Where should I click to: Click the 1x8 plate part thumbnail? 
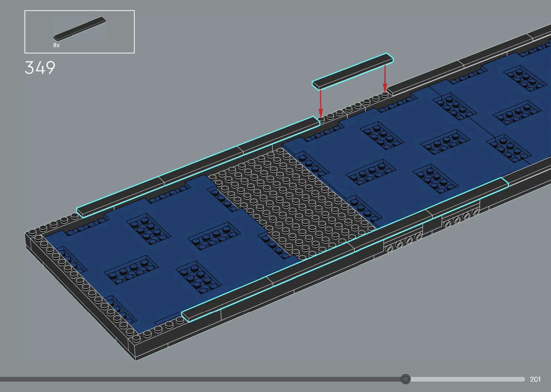[x=80, y=29]
